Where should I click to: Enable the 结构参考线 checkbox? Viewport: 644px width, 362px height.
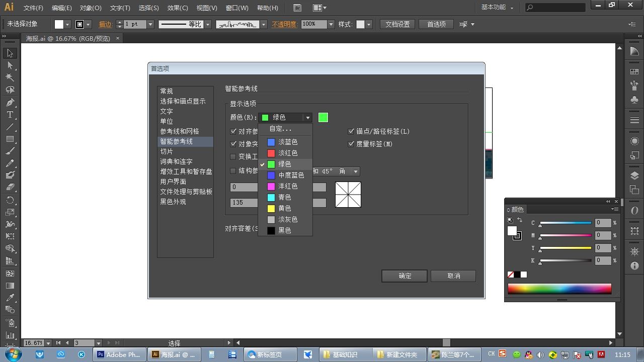[x=233, y=170]
